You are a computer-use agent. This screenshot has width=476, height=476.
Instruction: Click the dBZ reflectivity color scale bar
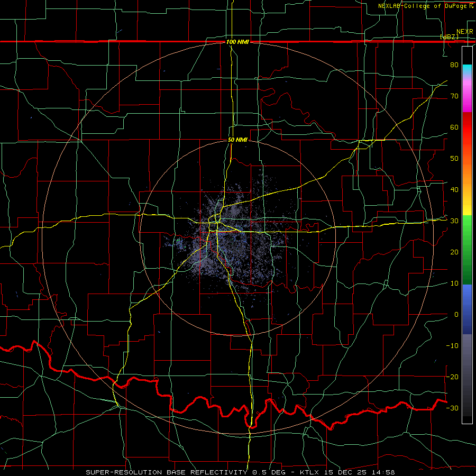point(467,235)
